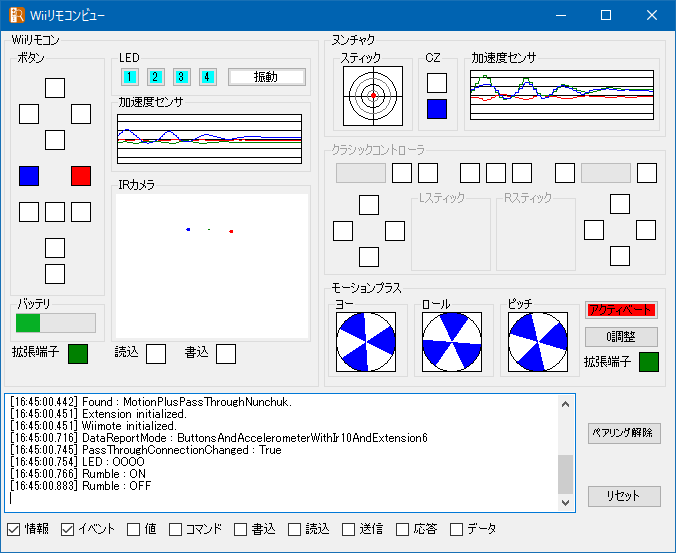Screen dimensions: 676x553
Task: Click the white C button indicator in CZ
Action: pos(437,83)
